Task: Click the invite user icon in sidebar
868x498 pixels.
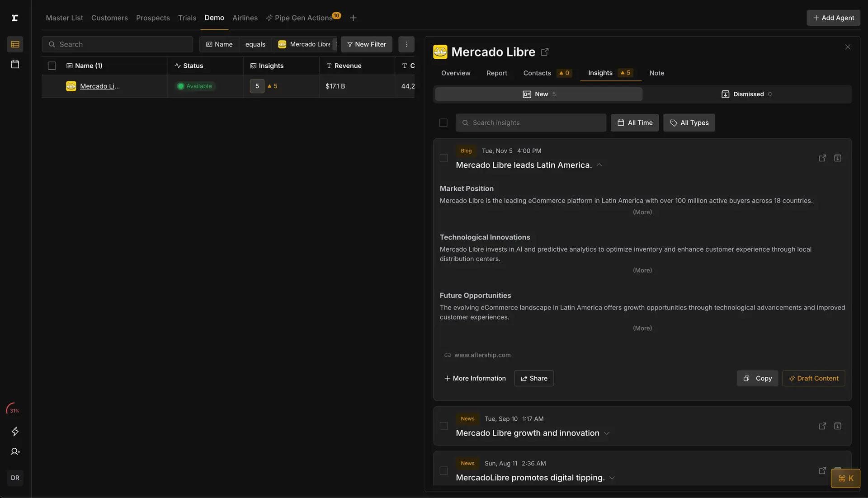Action: pos(15,451)
